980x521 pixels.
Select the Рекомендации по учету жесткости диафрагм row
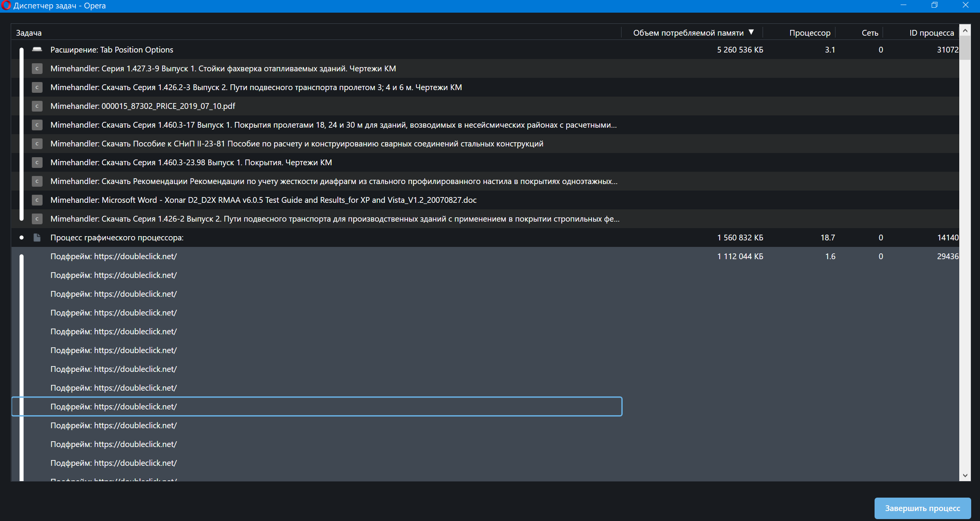coord(485,181)
